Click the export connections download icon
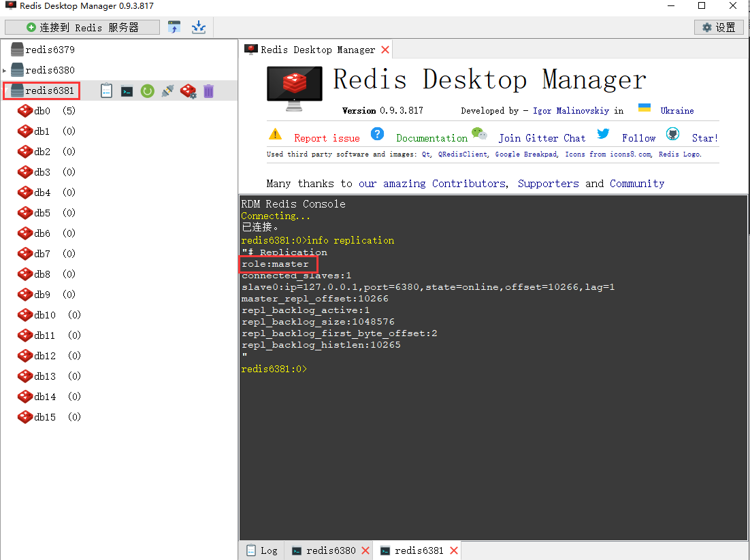 pos(199,27)
